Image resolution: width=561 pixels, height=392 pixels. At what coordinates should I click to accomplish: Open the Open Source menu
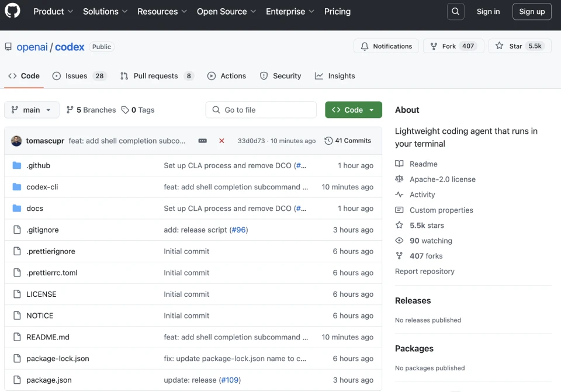(227, 12)
